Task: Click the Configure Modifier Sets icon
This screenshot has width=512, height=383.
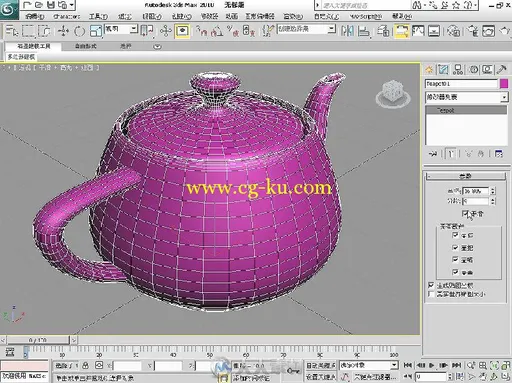Action: pos(499,154)
